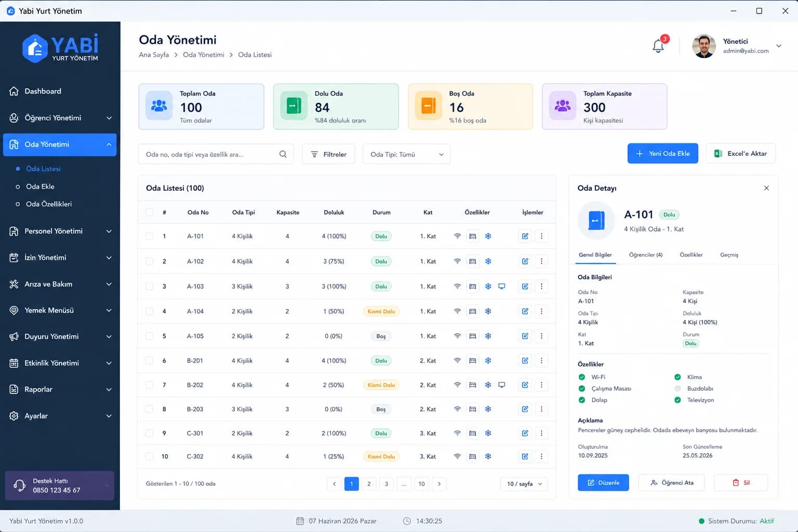Click the room search input field
Screen dimensions: 798x532
[216, 154]
